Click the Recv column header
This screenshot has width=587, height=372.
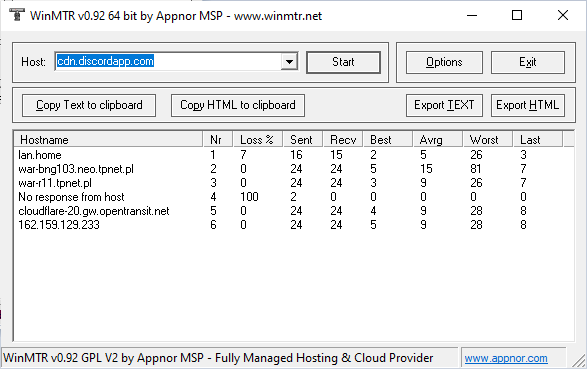(x=343, y=140)
